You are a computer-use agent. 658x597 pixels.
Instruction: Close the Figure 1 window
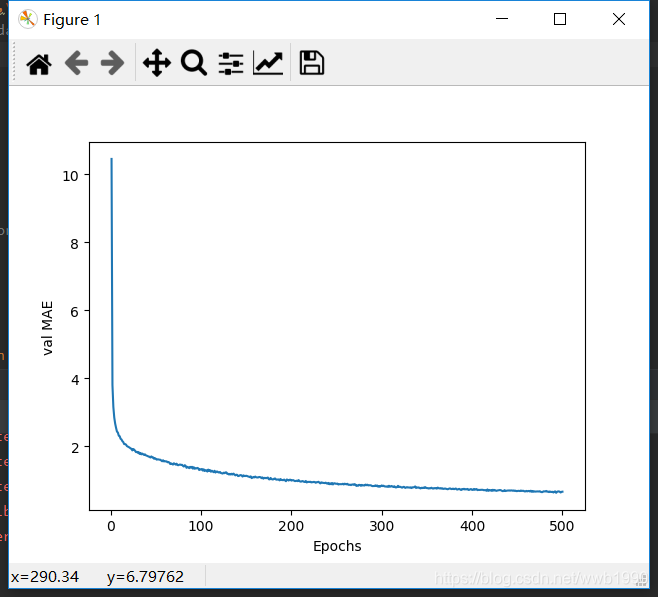(x=619, y=19)
